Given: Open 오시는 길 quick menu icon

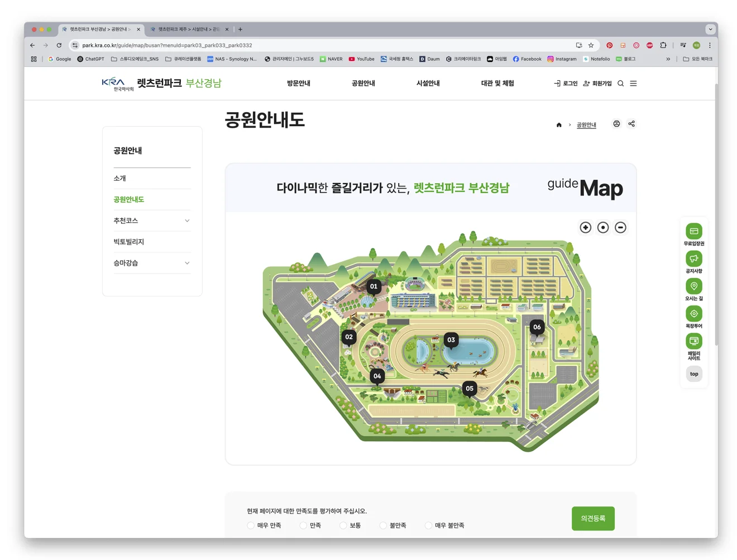Looking at the screenshot, I should click(x=694, y=286).
